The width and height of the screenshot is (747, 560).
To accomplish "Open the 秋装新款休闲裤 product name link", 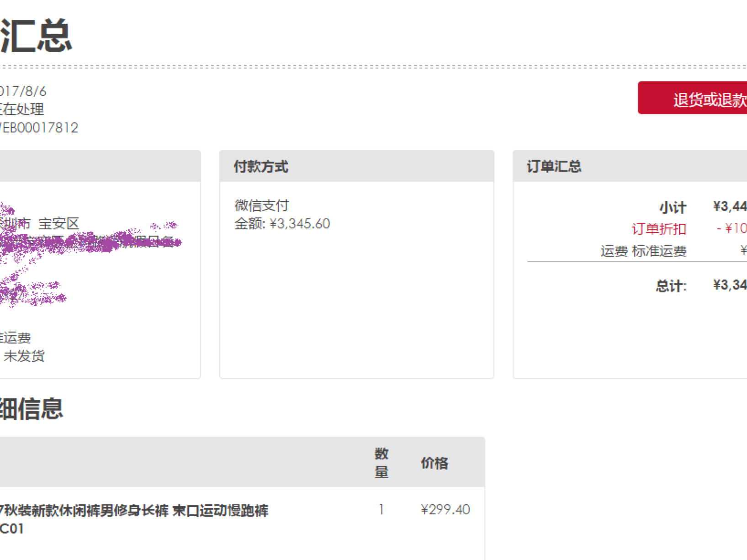I will click(x=135, y=510).
